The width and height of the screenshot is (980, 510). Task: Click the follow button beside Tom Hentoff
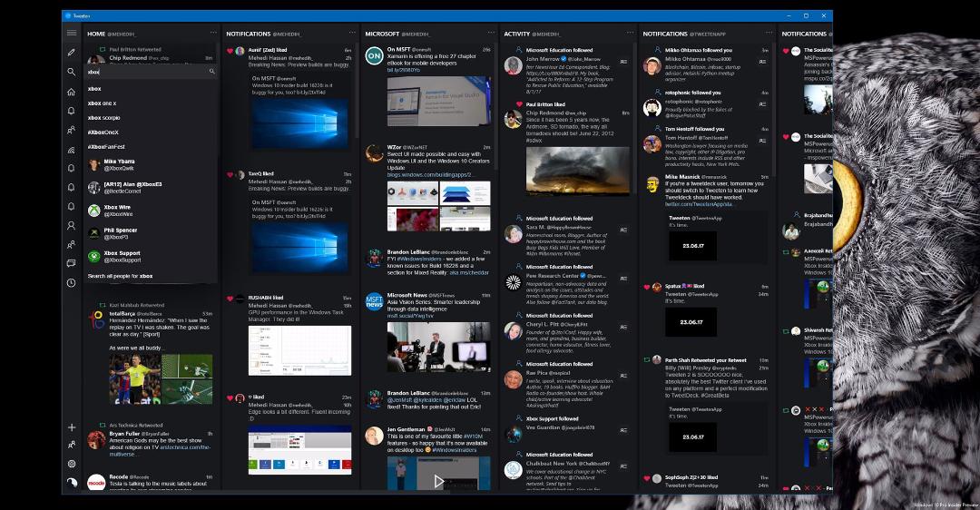[762, 141]
